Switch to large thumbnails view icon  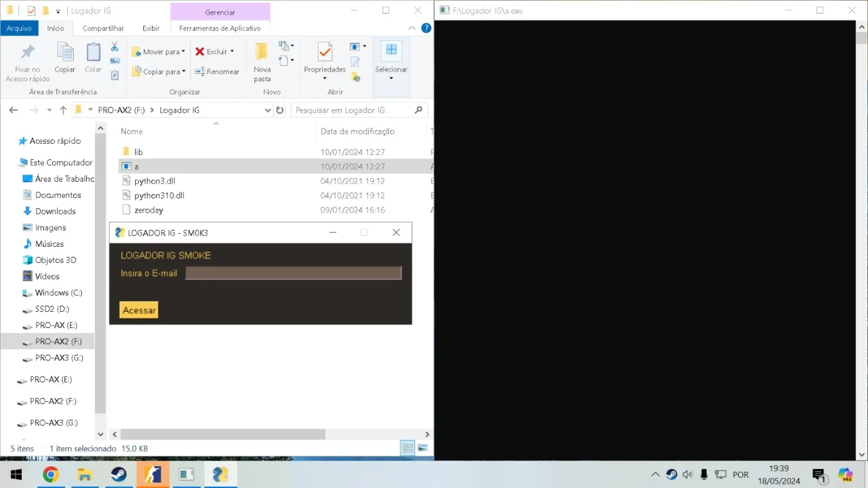click(423, 448)
